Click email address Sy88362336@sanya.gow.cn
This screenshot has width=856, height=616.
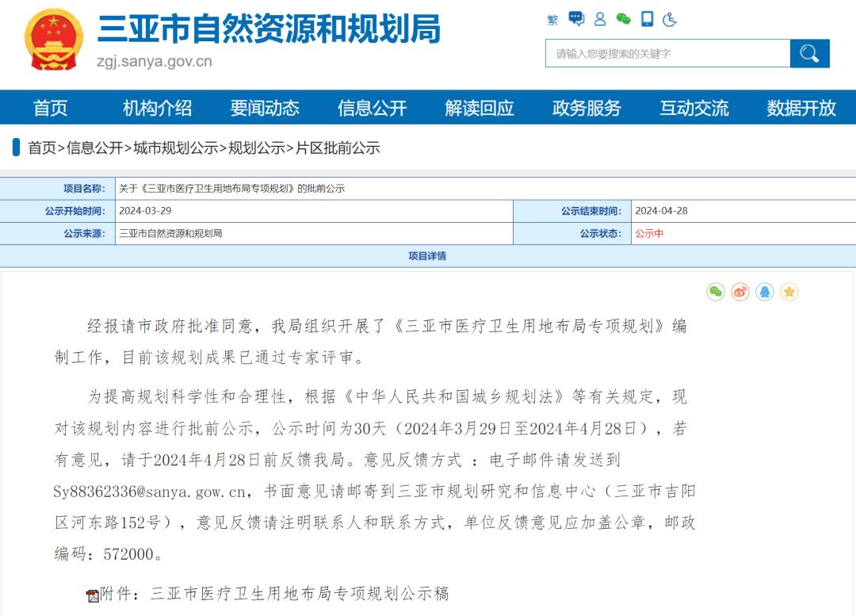coord(150,492)
